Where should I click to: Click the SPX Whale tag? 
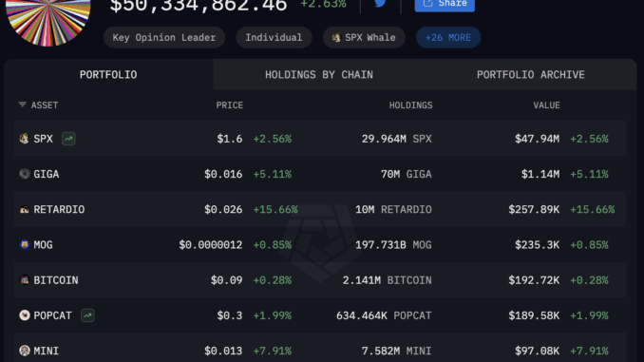364,37
